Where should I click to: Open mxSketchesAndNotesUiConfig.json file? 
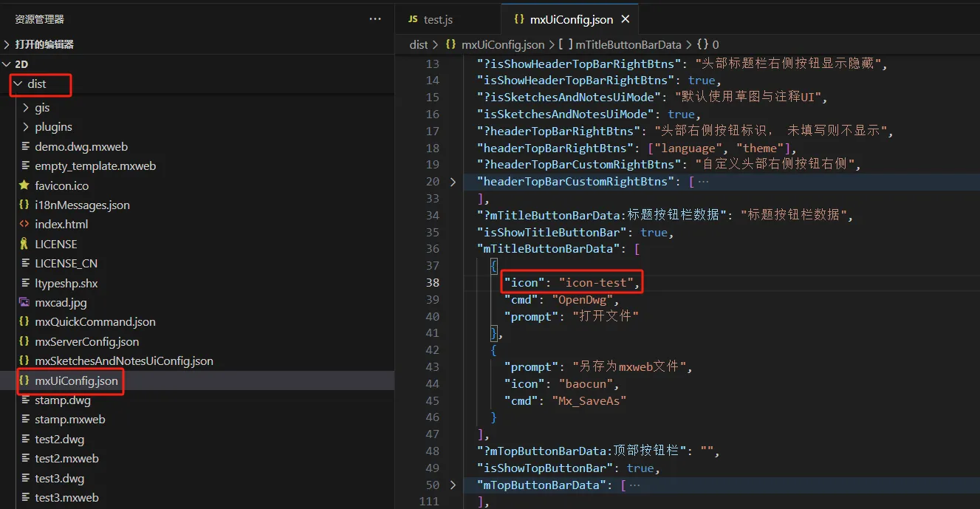(x=124, y=361)
